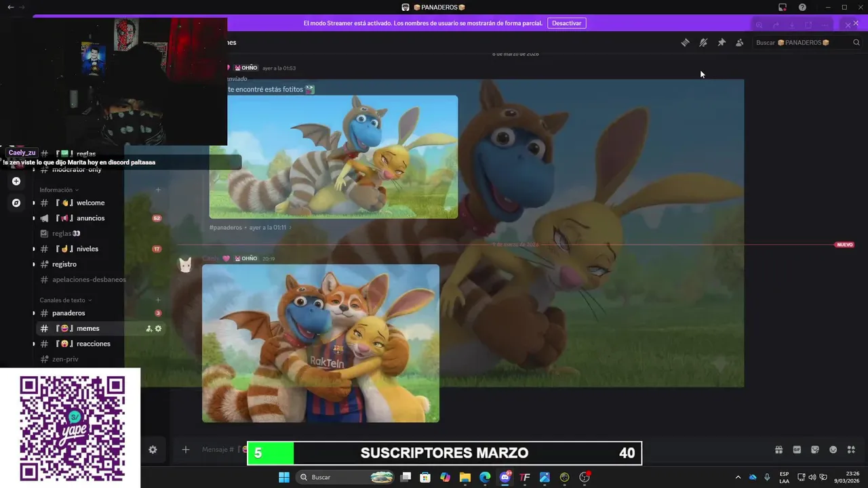The image size is (868, 488).
Task: Click the #panaderos source link under image
Action: 226,228
